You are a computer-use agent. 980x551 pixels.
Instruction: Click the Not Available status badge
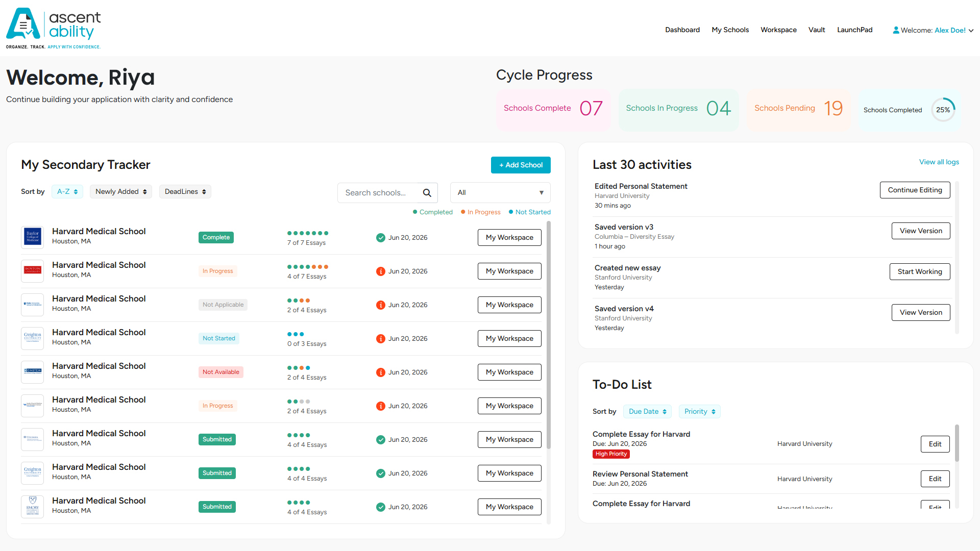coord(221,372)
